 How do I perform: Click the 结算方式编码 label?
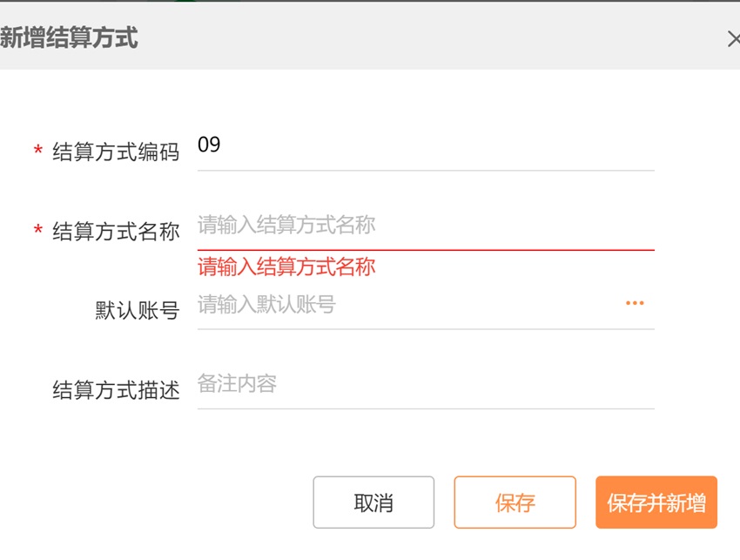116,152
